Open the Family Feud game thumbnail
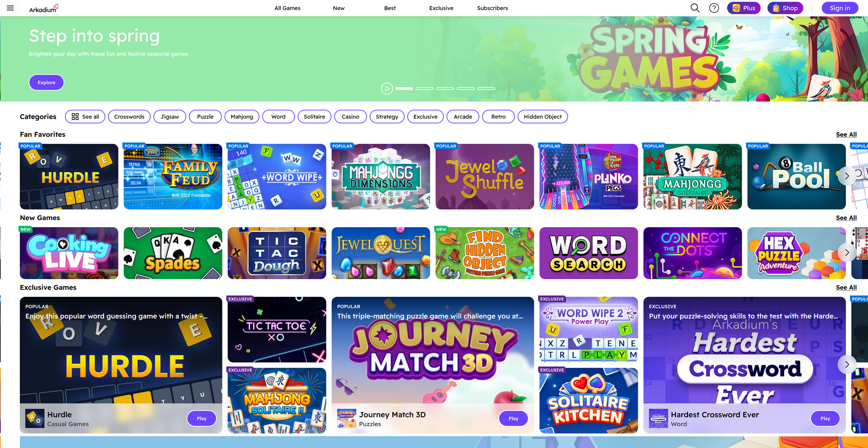Image resolution: width=868 pixels, height=448 pixels. point(173,177)
